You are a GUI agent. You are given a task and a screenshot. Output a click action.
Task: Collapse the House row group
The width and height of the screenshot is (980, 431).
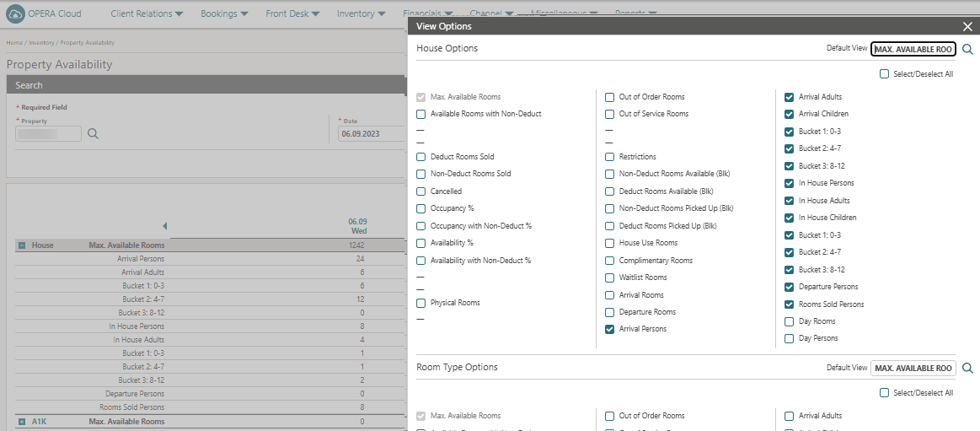pos(22,245)
